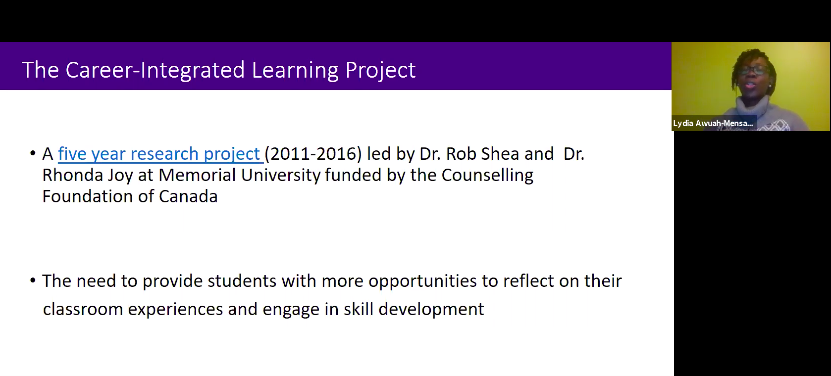Viewport: 831px width, 376px height.
Task: Click the Lydia Awuah-Mensa name label
Action: (713, 123)
